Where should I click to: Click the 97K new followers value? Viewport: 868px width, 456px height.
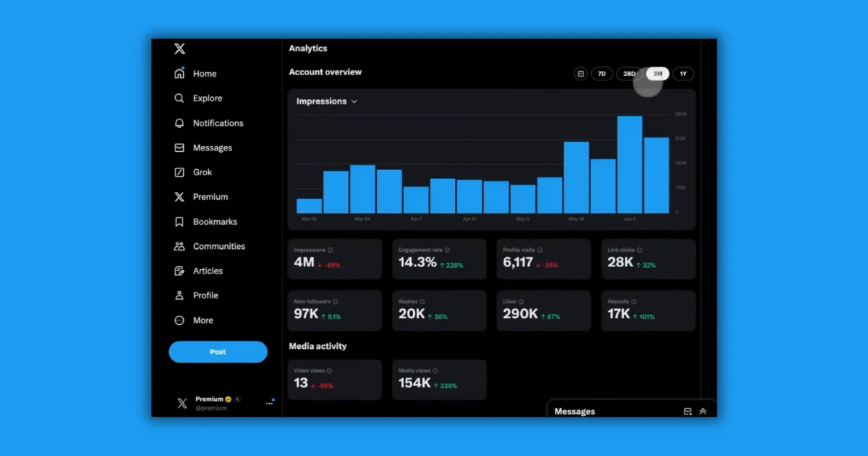coord(306,314)
